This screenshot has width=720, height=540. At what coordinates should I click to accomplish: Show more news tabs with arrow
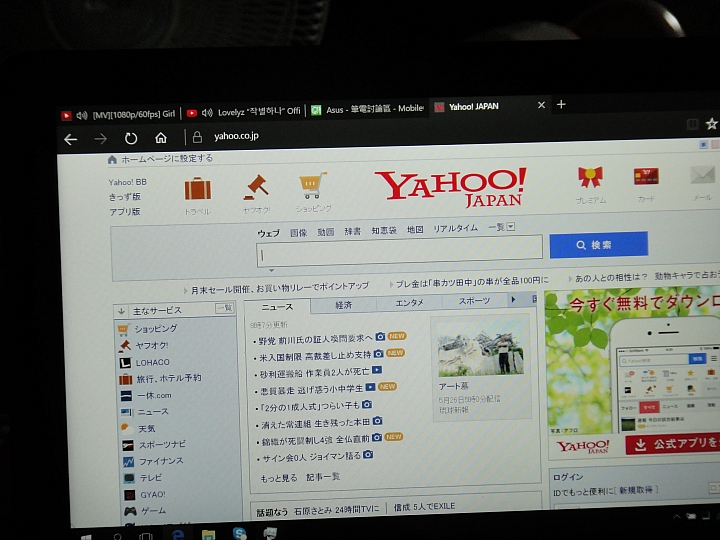click(513, 300)
